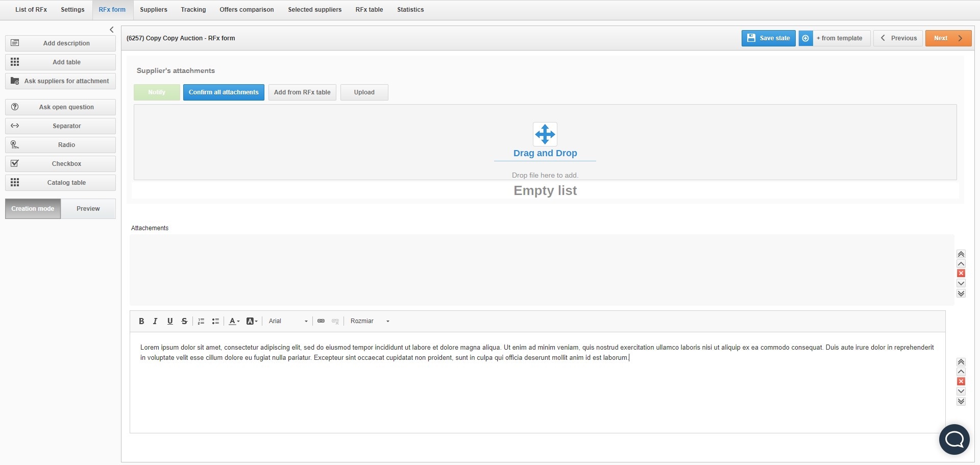Switch to Preview mode
The width and height of the screenshot is (980, 465).
(88, 209)
